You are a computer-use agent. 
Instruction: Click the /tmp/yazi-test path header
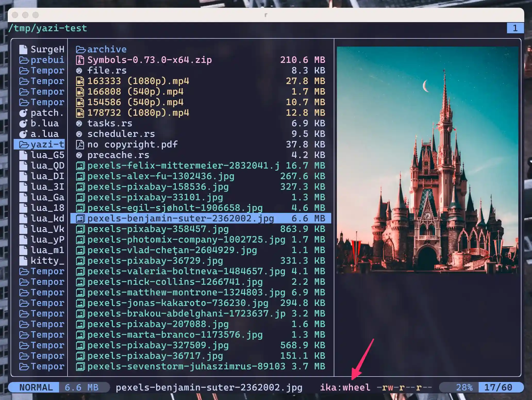click(48, 28)
